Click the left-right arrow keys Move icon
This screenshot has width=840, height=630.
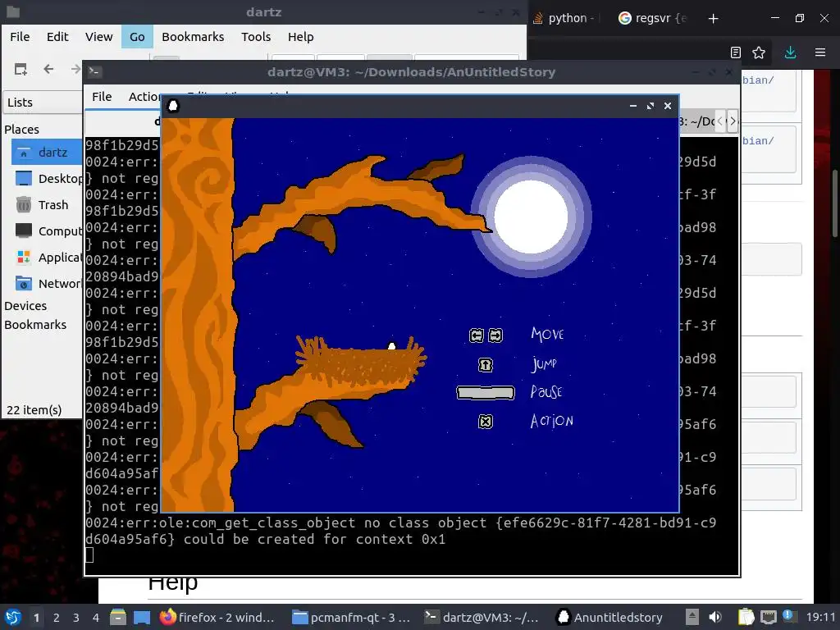click(x=486, y=336)
